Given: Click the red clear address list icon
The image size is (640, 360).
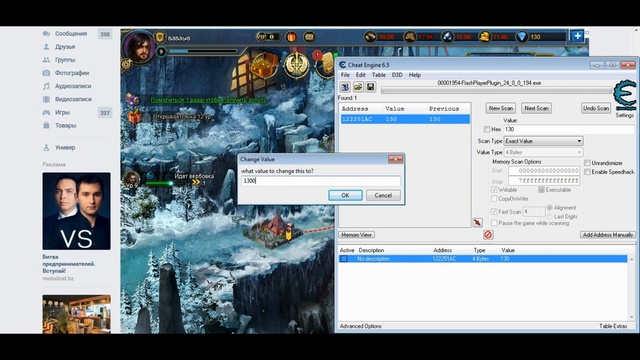Looking at the screenshot, I should tap(488, 235).
